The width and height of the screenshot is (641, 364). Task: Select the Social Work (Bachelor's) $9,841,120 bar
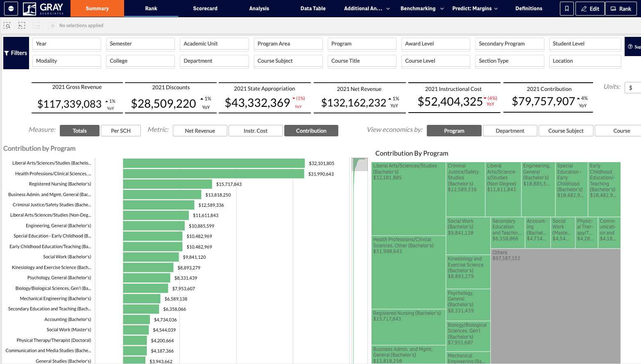tap(151, 257)
